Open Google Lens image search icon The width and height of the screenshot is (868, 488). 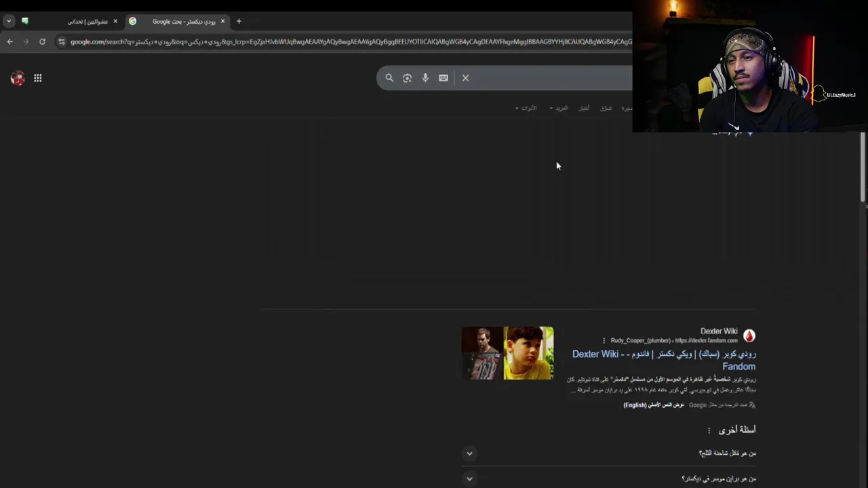(x=407, y=78)
